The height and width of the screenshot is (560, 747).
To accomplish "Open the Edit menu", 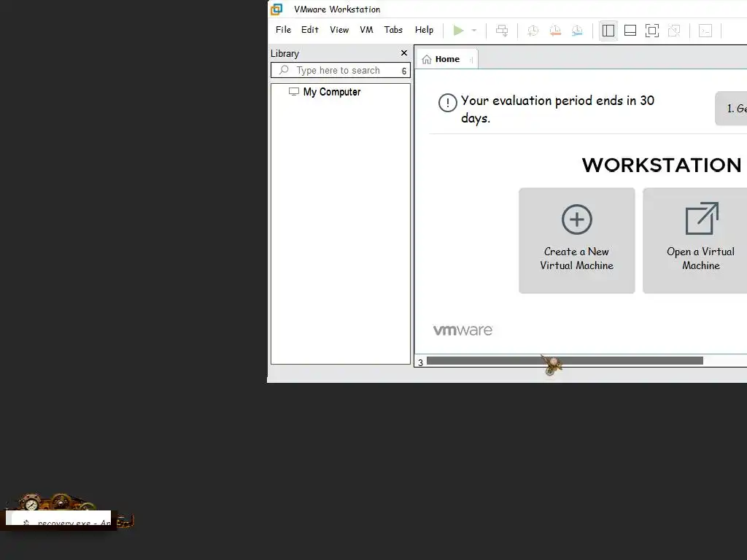I will pos(309,30).
